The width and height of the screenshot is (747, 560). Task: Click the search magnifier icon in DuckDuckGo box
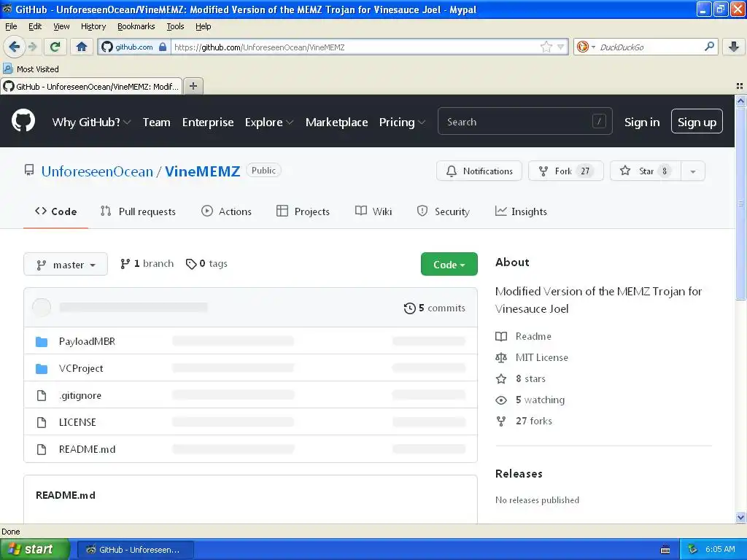pyautogui.click(x=709, y=47)
